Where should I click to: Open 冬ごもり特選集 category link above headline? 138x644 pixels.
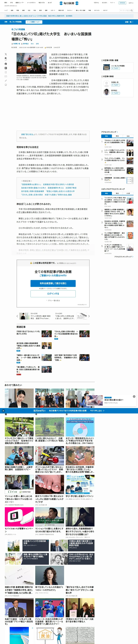coord(18,30)
